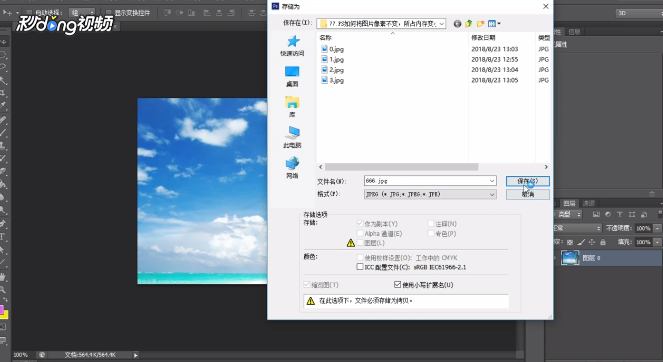The height and width of the screenshot is (362, 663).
Task: Toggle the 缩览图(T) checkbox
Action: [307, 285]
